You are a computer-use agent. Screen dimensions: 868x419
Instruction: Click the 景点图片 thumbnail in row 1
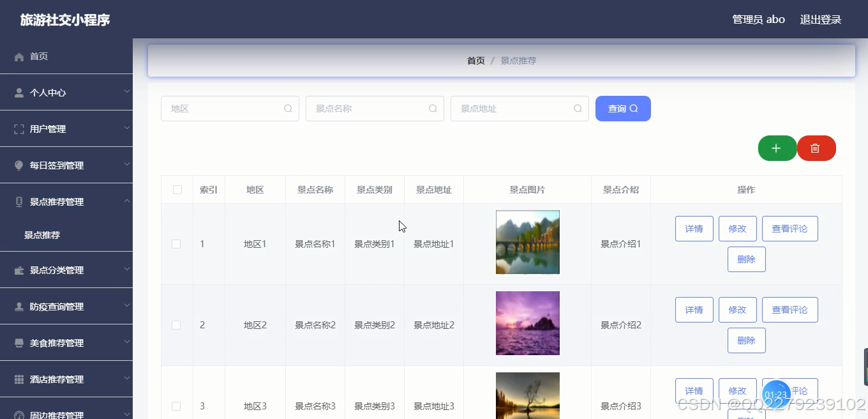click(527, 242)
